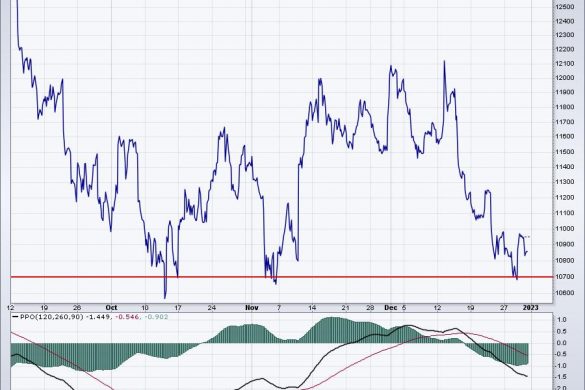This screenshot has width=585, height=390.
Task: Click the Nov date label on the time axis
Action: coord(252,308)
